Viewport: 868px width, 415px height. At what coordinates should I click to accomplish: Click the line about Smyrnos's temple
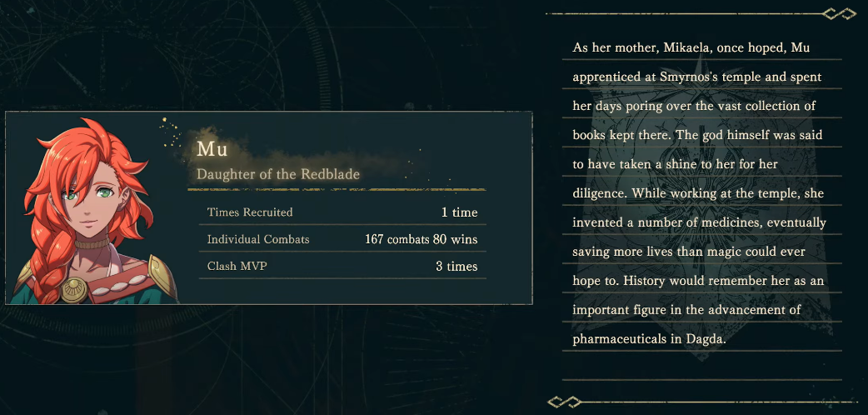697,77
